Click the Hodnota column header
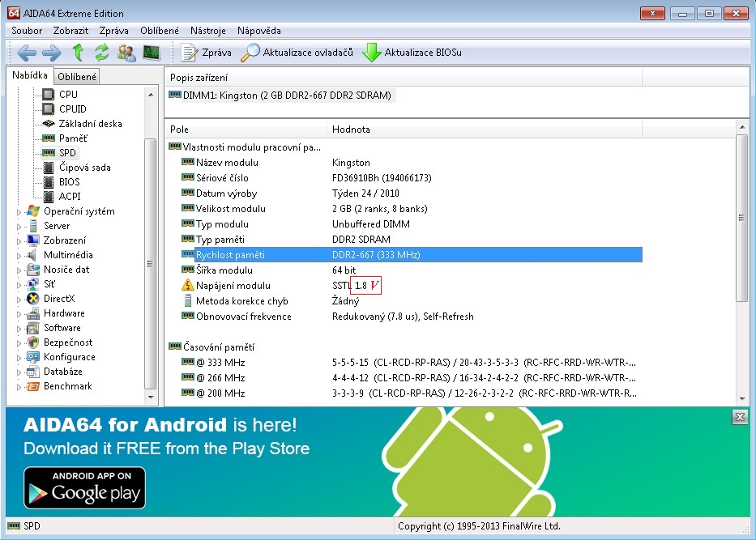Viewport: 756px width, 540px height. click(x=485, y=130)
